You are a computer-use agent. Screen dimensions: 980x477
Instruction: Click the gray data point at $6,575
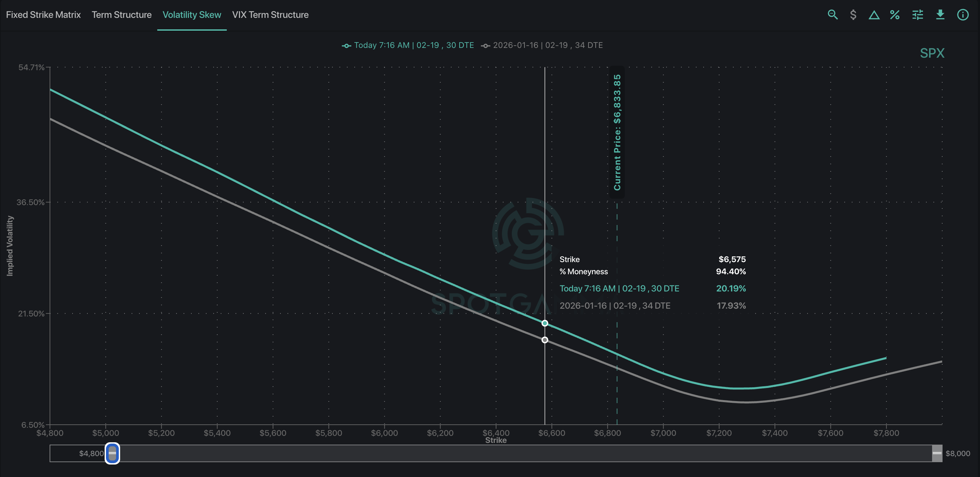point(545,340)
